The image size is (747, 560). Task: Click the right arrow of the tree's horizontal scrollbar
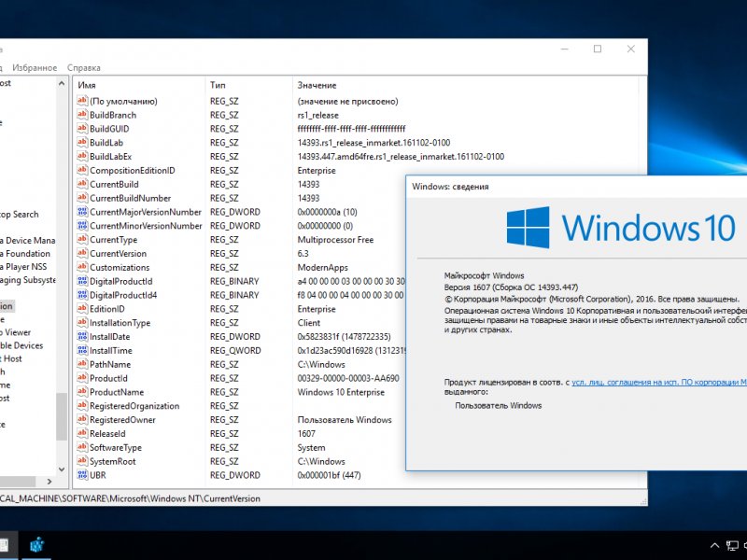tap(49, 482)
